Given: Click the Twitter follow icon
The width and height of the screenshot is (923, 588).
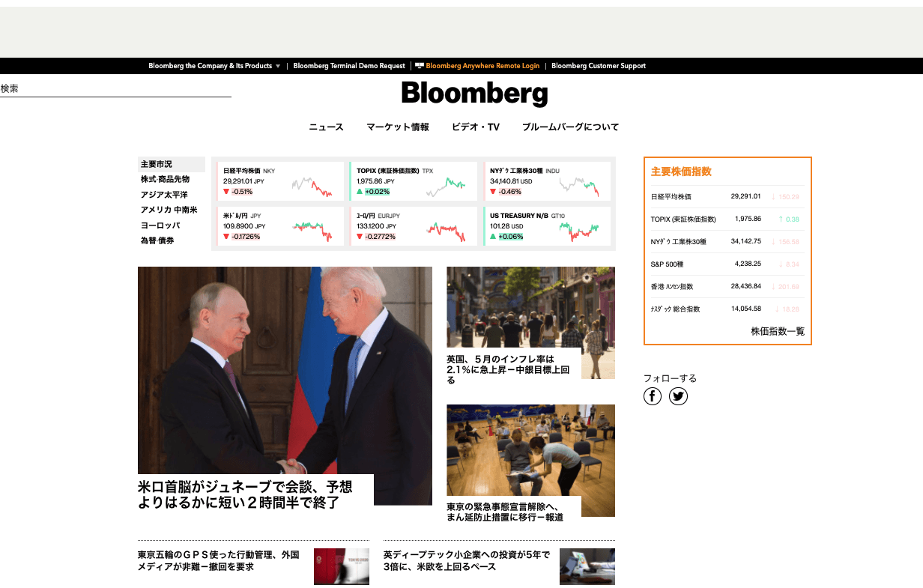Looking at the screenshot, I should click(678, 396).
